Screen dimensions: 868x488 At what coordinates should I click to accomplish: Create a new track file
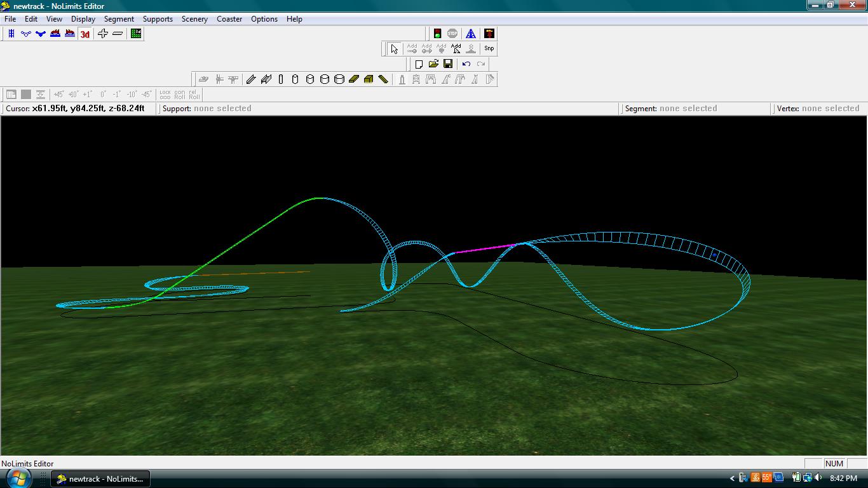point(419,64)
